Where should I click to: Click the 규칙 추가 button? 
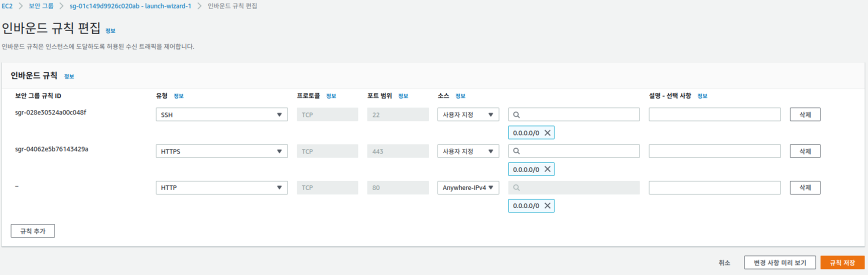pos(33,231)
